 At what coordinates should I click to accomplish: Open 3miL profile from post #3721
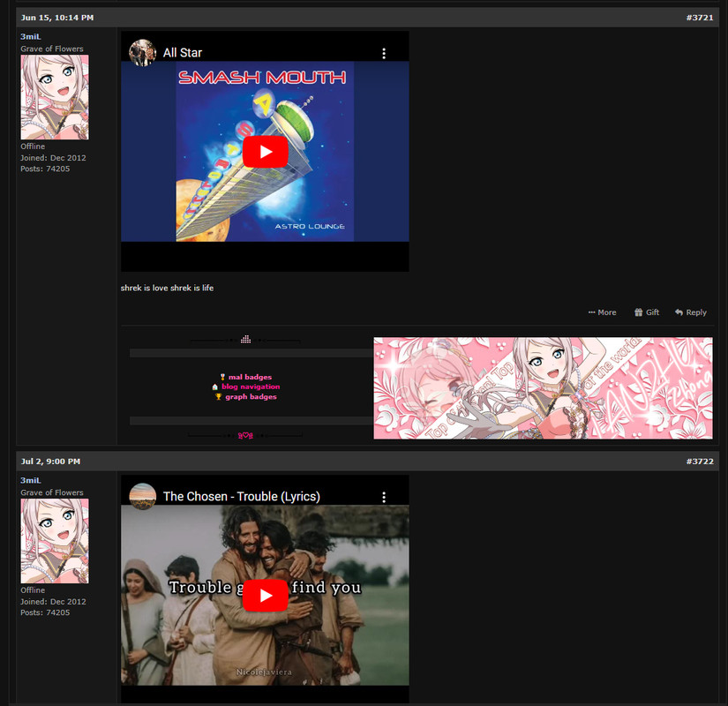tap(31, 37)
